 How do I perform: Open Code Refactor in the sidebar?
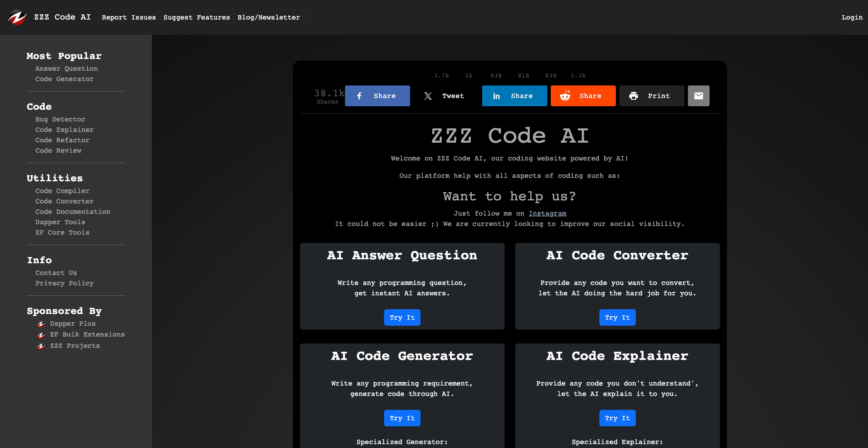tap(62, 140)
